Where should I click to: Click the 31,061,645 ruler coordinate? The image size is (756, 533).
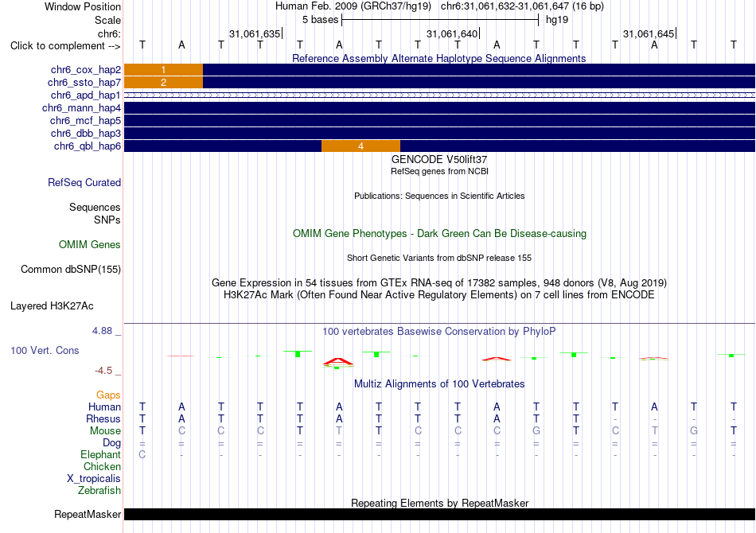click(649, 33)
